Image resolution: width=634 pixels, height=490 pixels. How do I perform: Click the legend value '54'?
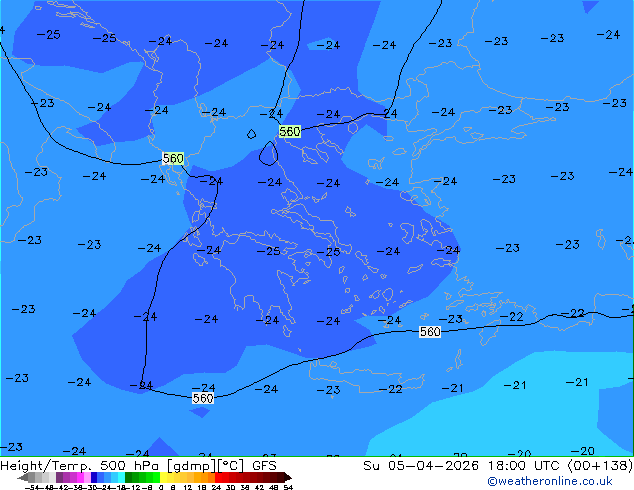(x=288, y=488)
